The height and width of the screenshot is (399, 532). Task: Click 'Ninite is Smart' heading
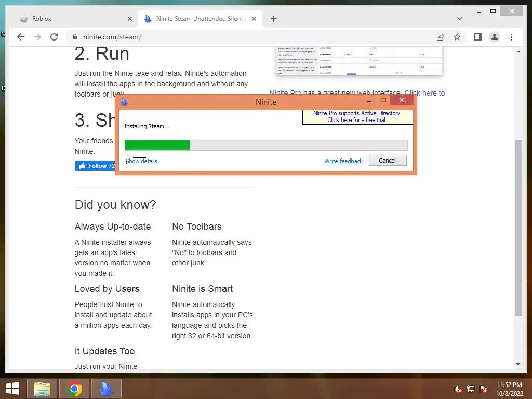point(202,289)
